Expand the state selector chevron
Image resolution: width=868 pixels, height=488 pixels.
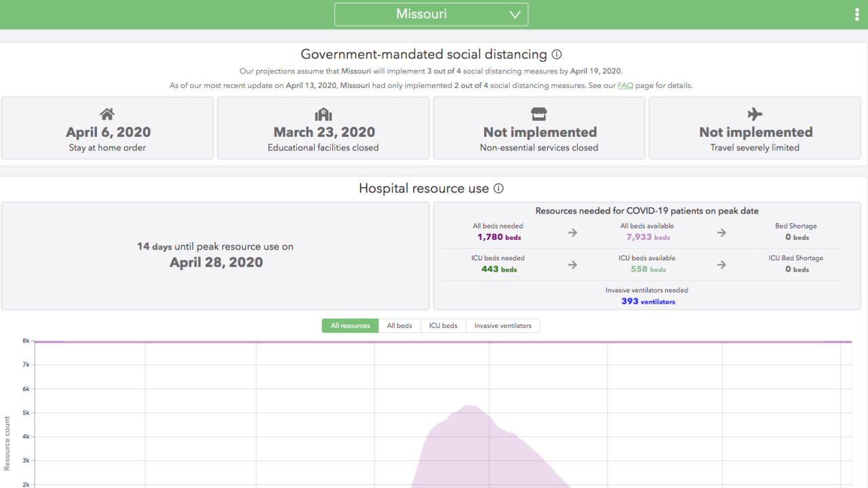tap(515, 15)
